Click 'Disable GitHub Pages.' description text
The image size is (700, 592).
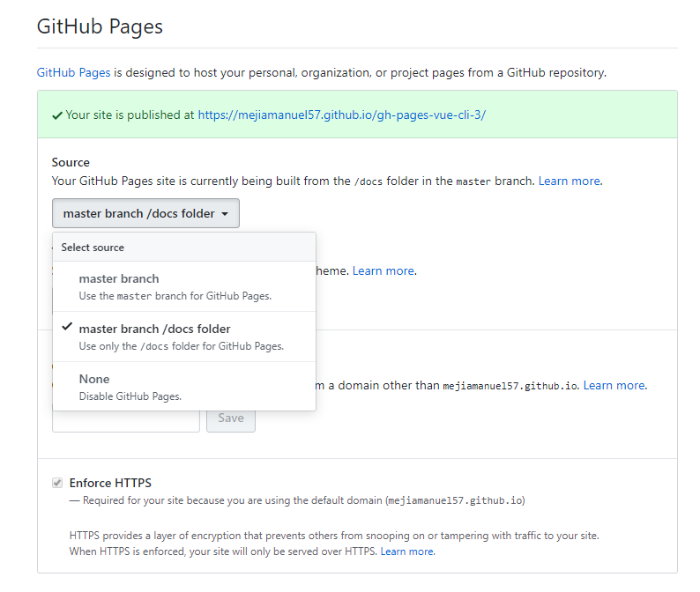pos(130,396)
